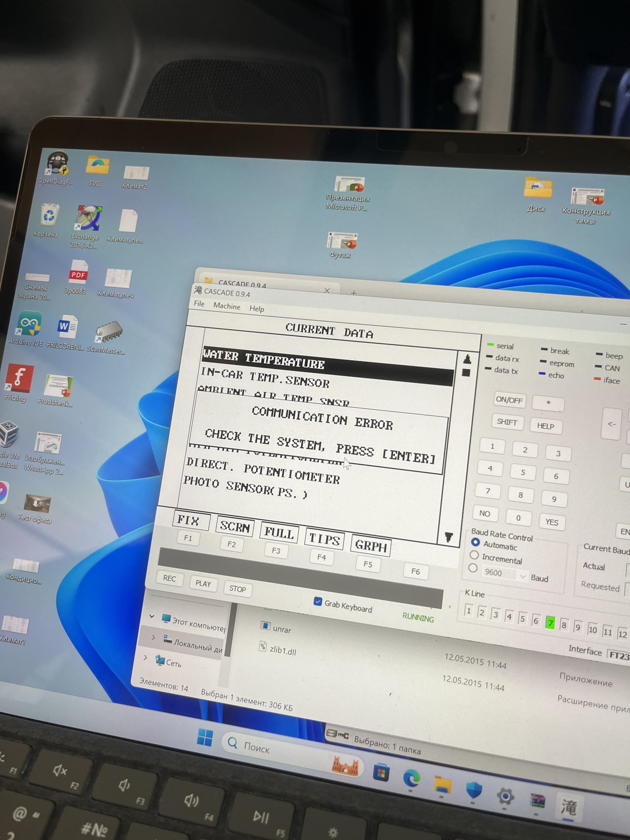This screenshot has height=840, width=630.
Task: Open the OpenDiagF desktop shortcut
Action: [57, 168]
